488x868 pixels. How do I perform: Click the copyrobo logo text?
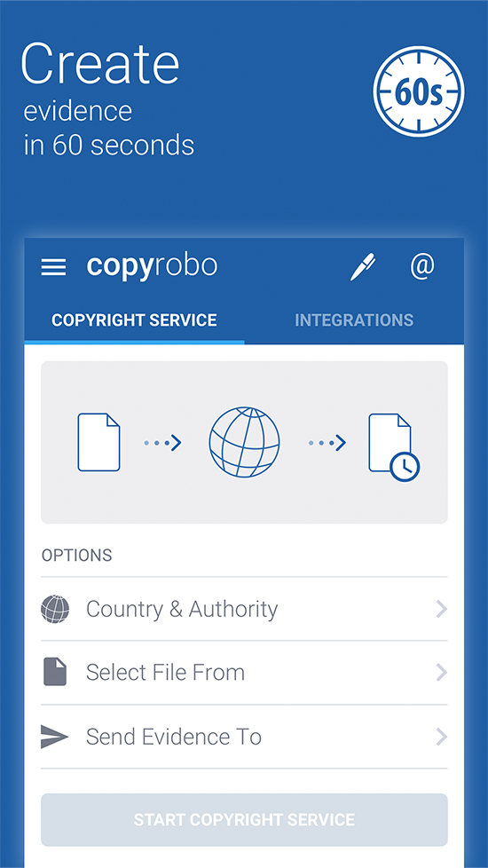[152, 267]
